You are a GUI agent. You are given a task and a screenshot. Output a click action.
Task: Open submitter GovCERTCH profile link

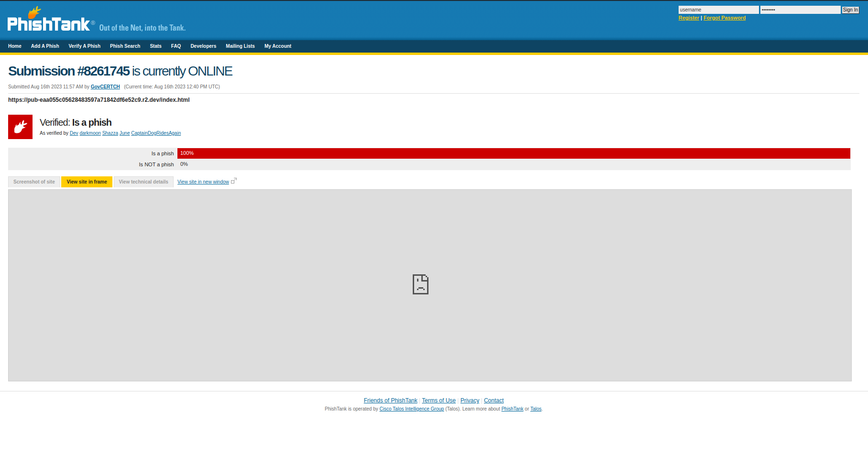[105, 87]
